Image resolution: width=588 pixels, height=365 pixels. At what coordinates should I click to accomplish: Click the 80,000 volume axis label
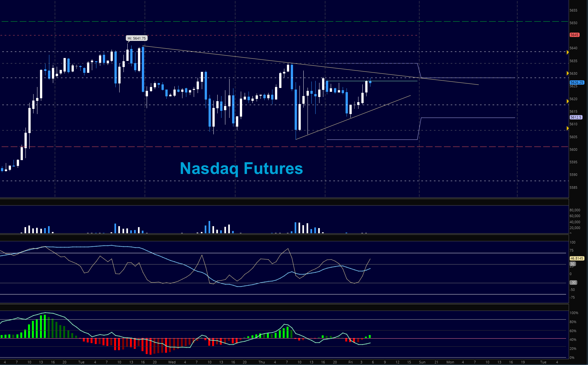(574, 210)
